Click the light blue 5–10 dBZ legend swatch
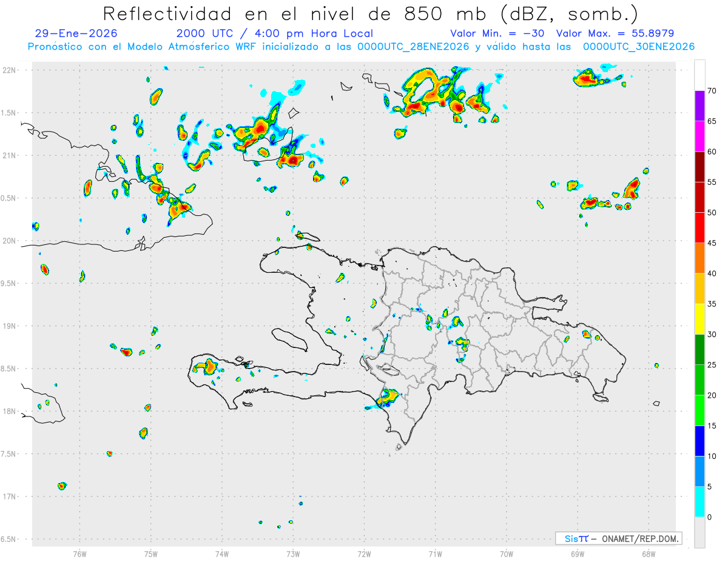Image resolution: width=728 pixels, height=562 pixels. 699,472
